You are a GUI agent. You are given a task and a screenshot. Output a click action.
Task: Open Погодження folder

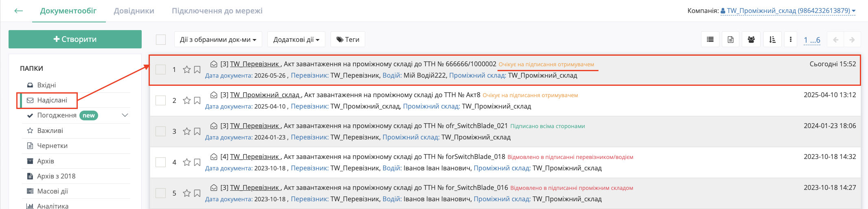[x=57, y=115]
